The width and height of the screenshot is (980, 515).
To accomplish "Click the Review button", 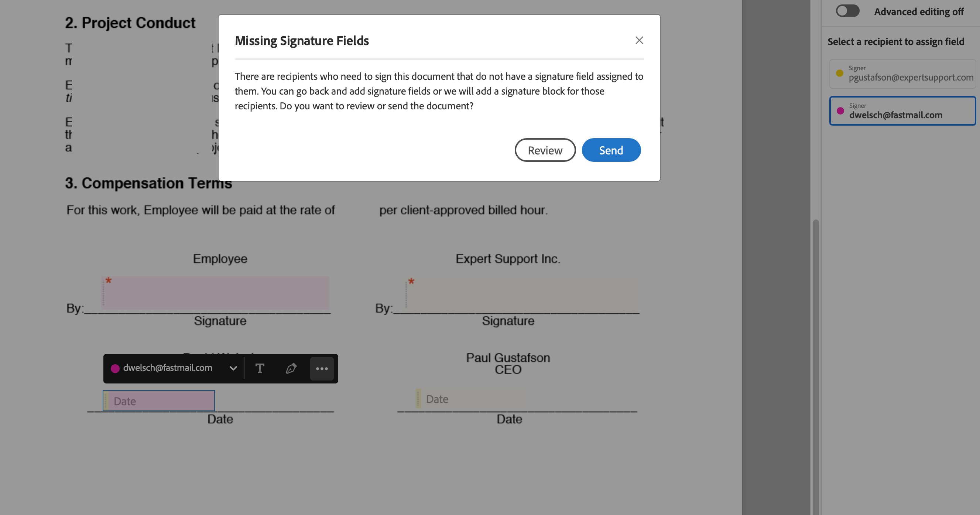I will pyautogui.click(x=545, y=150).
